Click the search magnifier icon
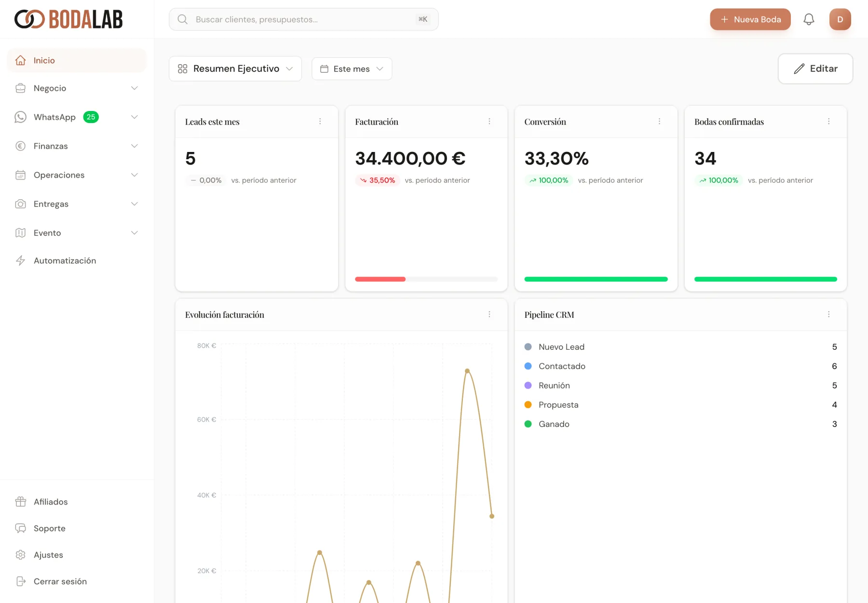The image size is (868, 603). tap(182, 19)
